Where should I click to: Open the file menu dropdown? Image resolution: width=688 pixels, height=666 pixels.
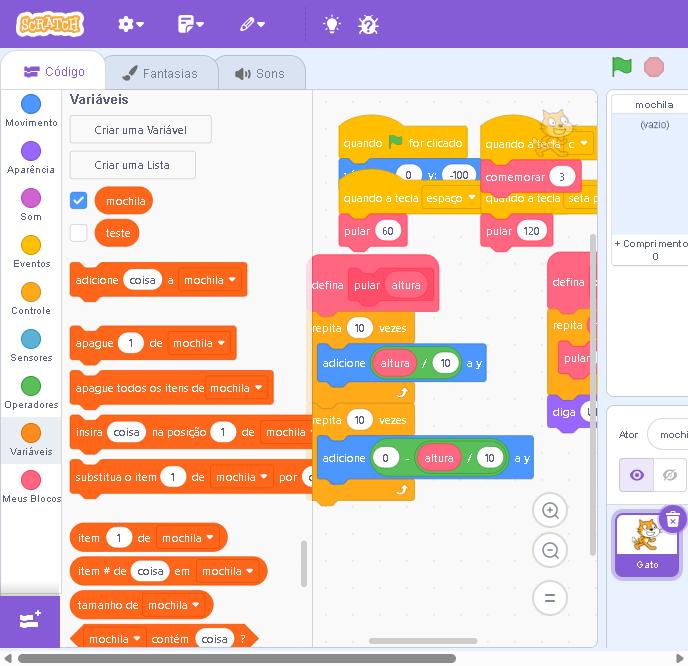[x=191, y=24]
